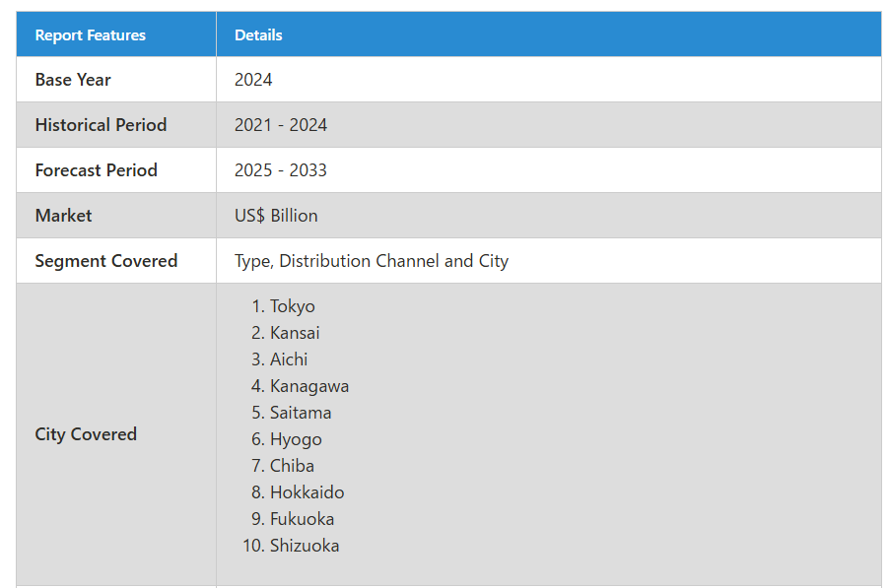Click list item '2. Kansai'
The height and width of the screenshot is (588, 889).
pos(285,333)
